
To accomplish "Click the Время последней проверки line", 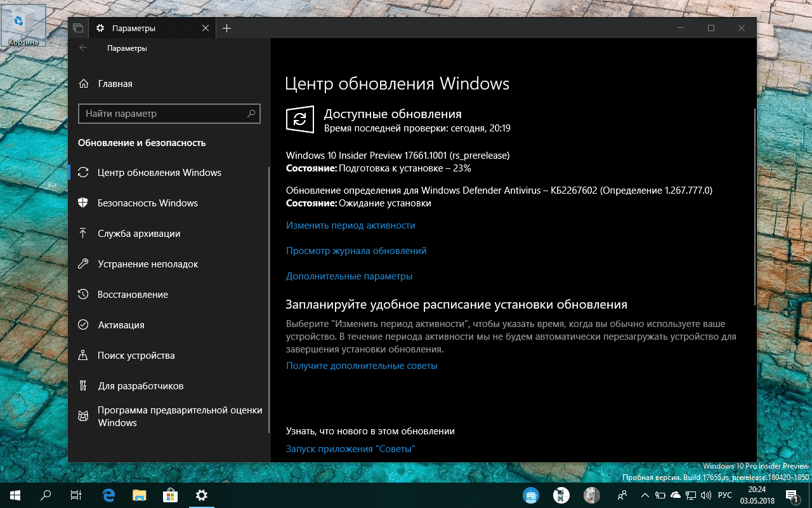I will click(417, 128).
